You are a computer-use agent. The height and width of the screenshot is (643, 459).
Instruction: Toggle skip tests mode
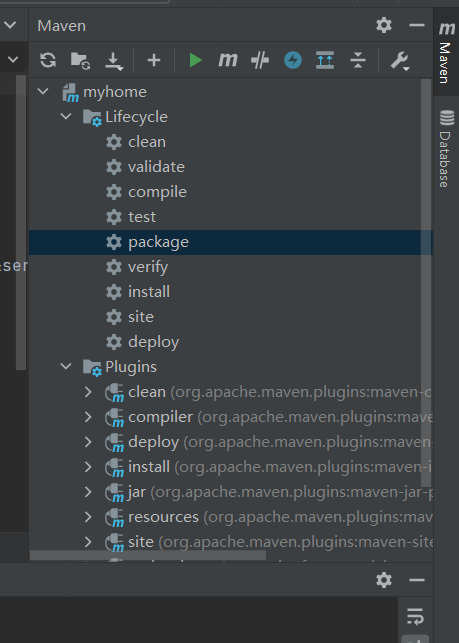pyautogui.click(x=293, y=60)
